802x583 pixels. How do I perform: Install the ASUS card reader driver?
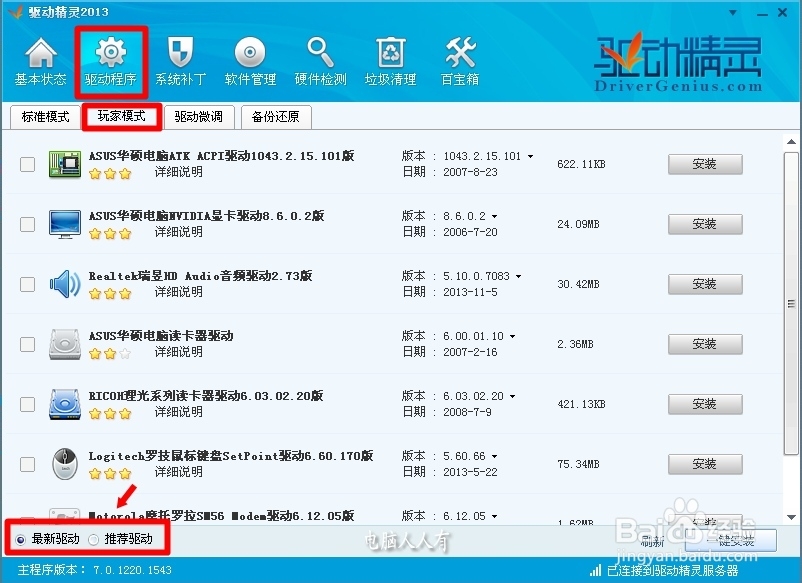[x=705, y=344]
